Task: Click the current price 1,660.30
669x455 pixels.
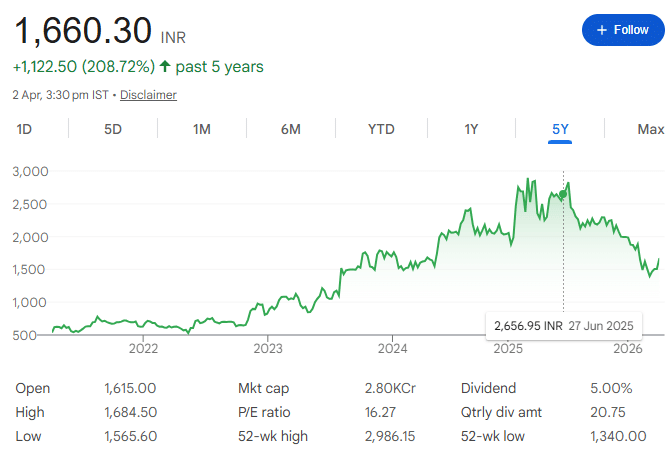Action: click(82, 30)
